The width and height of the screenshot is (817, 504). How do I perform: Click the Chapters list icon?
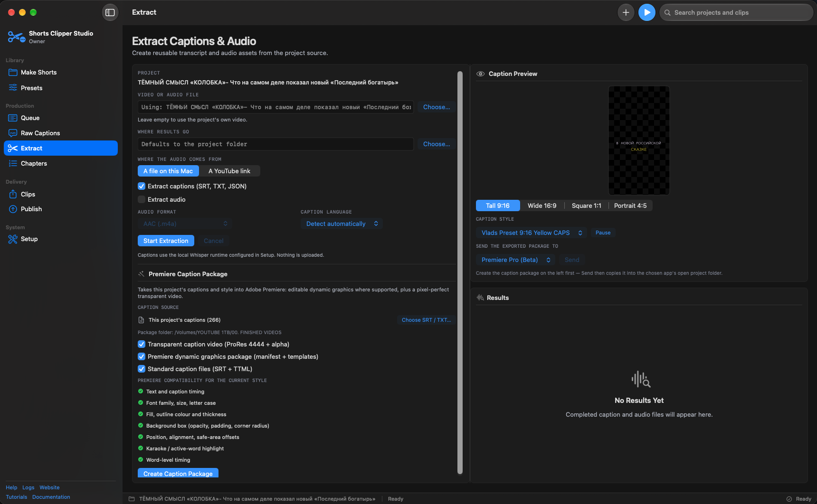(13, 164)
